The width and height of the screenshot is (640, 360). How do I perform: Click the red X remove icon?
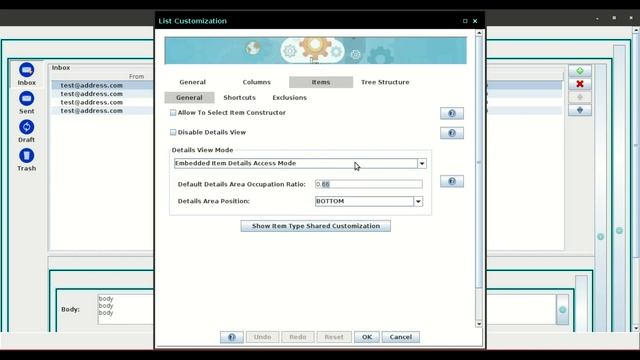pos(580,84)
